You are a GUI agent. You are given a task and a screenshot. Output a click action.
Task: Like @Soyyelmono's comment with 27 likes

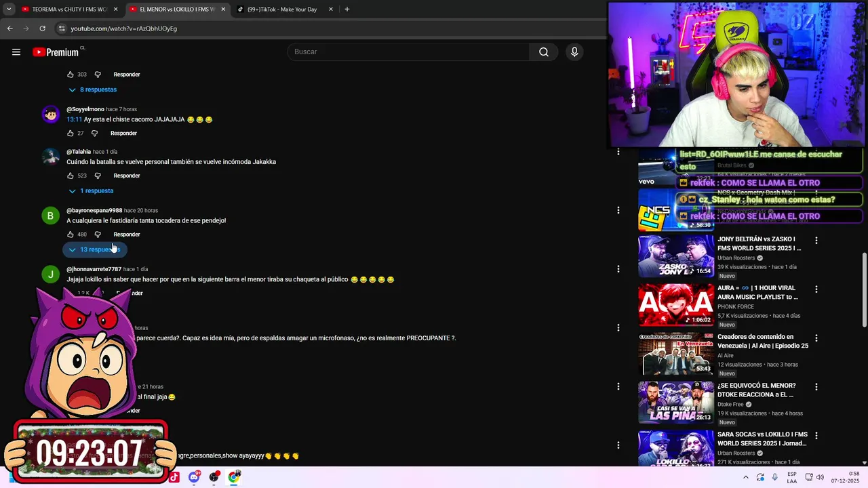pyautogui.click(x=71, y=134)
